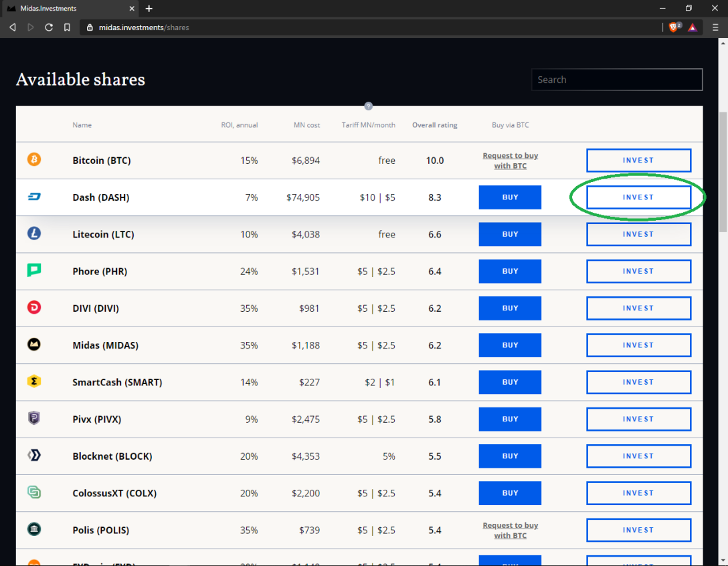This screenshot has height=566, width=728.
Task: Sort by MN cost column header
Action: coord(306,125)
